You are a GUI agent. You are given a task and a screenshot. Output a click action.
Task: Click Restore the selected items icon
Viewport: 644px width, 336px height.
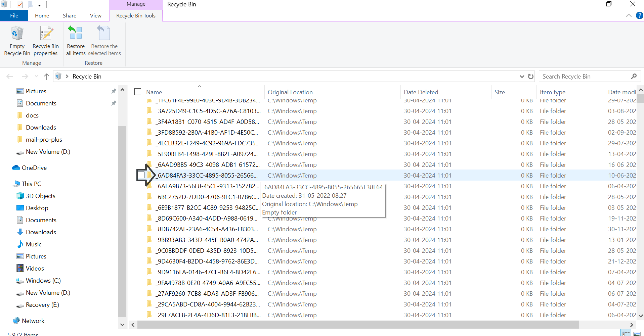pos(104,41)
